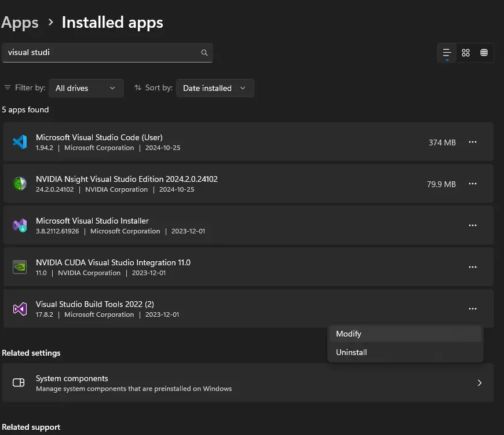The height and width of the screenshot is (435, 504).
Task: Click the Installed apps page title
Action: (x=112, y=23)
